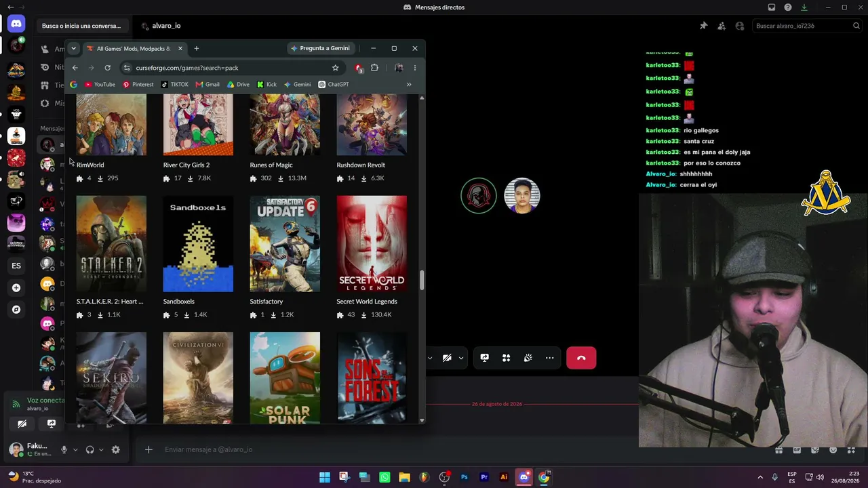This screenshot has height=488, width=868.
Task: Click the add a server plus icon
Action: 16,287
